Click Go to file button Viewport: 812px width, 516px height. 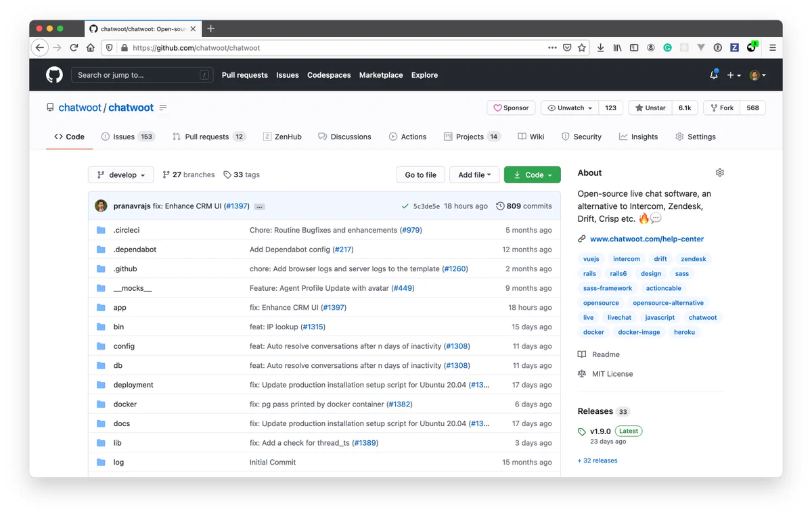(420, 174)
